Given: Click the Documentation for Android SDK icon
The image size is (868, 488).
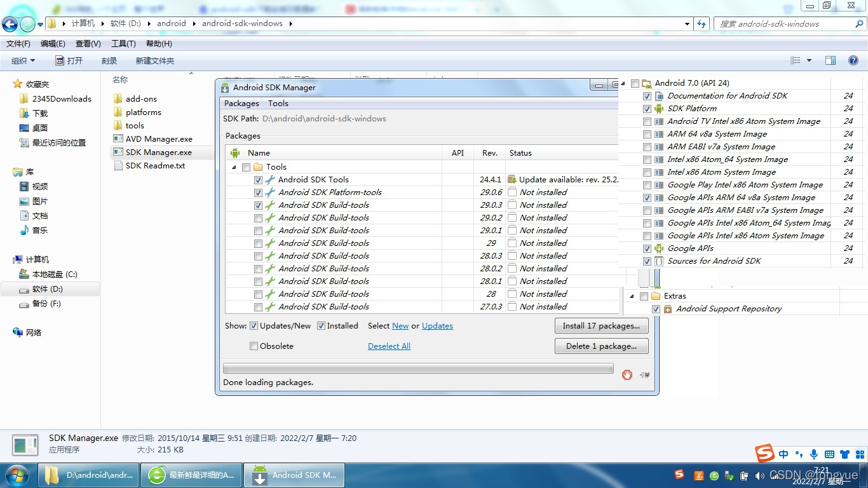Looking at the screenshot, I should [x=660, y=95].
